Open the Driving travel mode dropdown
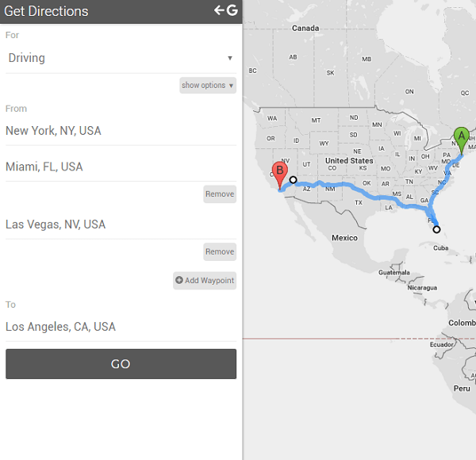This screenshot has height=460, width=476. [x=121, y=58]
